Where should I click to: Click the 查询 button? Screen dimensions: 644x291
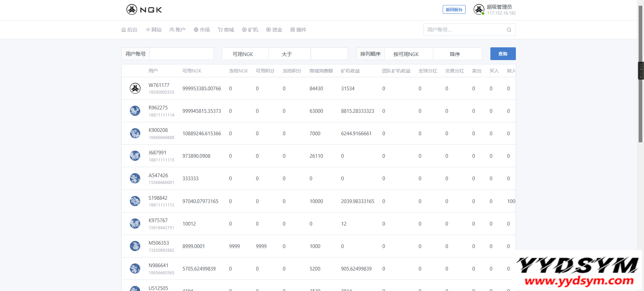pyautogui.click(x=503, y=54)
